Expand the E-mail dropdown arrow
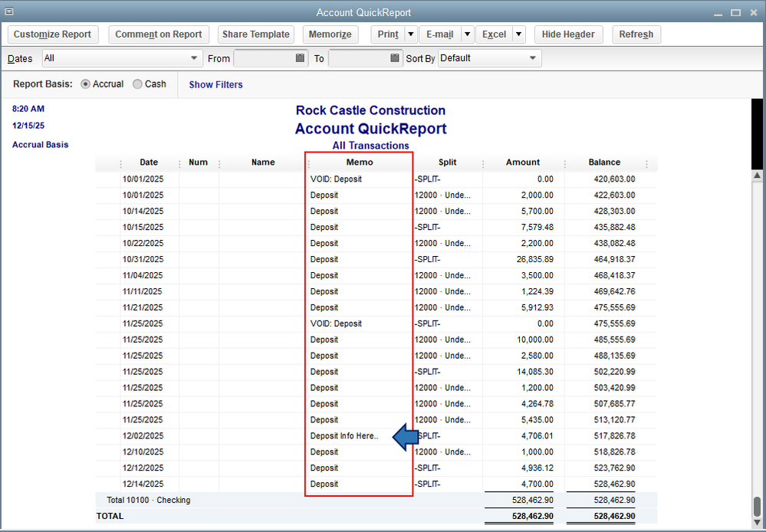 click(467, 34)
